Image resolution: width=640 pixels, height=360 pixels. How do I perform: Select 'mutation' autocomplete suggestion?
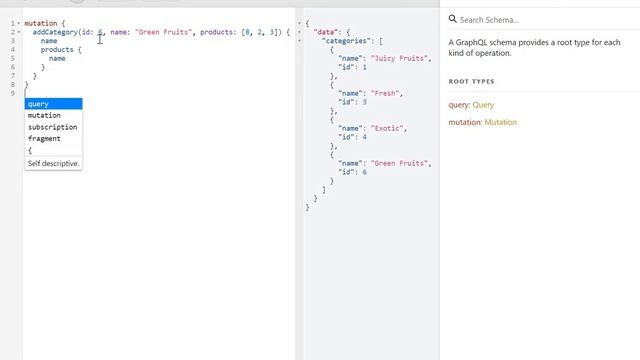(53, 116)
